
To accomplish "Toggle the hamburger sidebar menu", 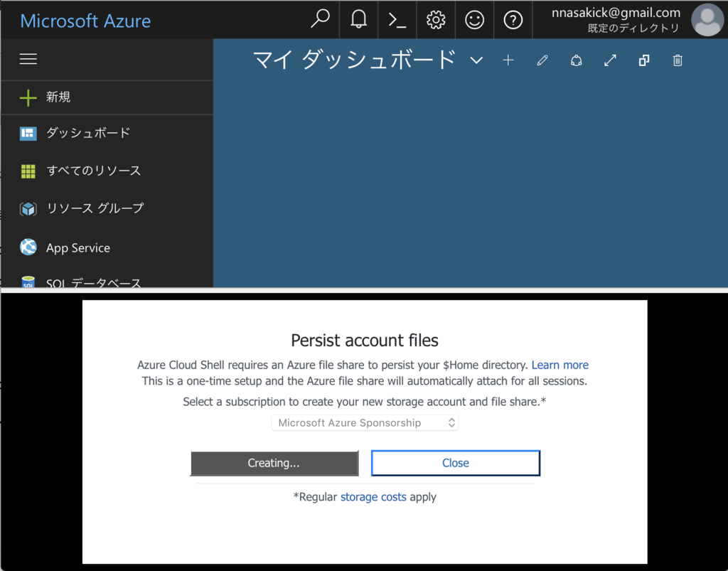I will pos(28,59).
